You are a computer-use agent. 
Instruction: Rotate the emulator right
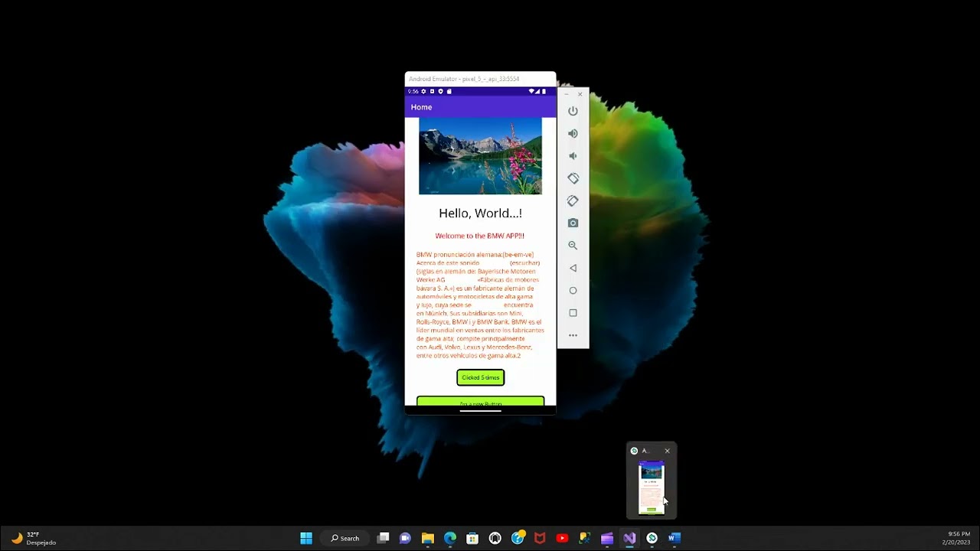tap(573, 201)
